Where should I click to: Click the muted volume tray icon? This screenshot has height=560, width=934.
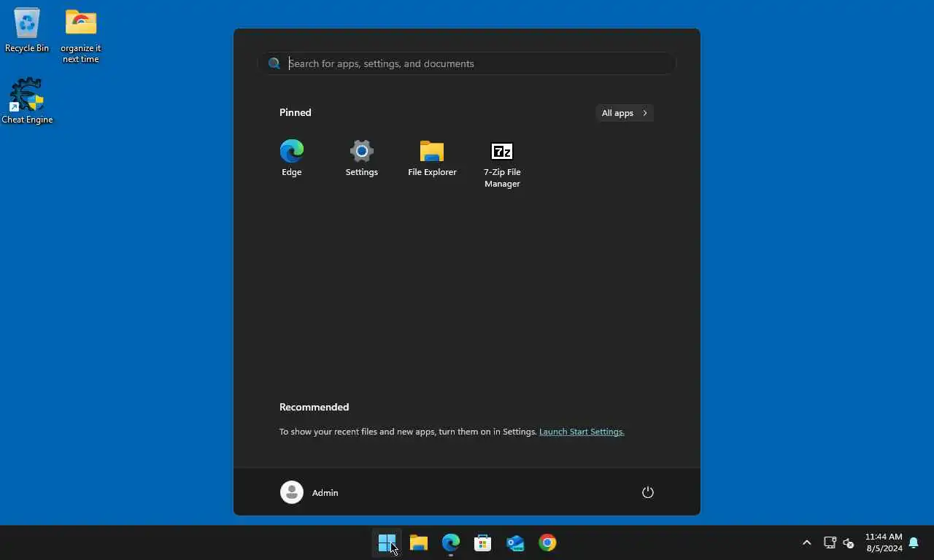(x=849, y=542)
